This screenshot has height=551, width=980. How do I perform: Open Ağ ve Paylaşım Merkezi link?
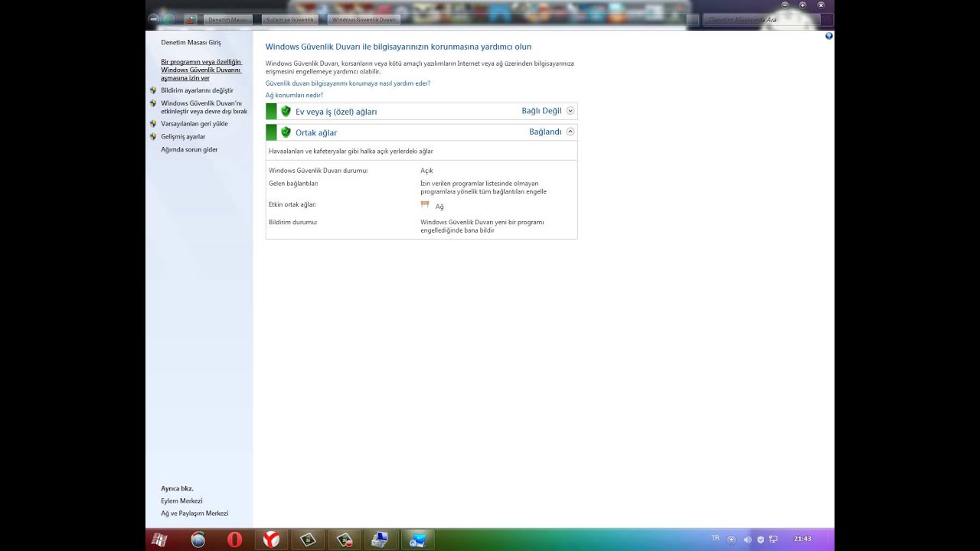tap(194, 514)
